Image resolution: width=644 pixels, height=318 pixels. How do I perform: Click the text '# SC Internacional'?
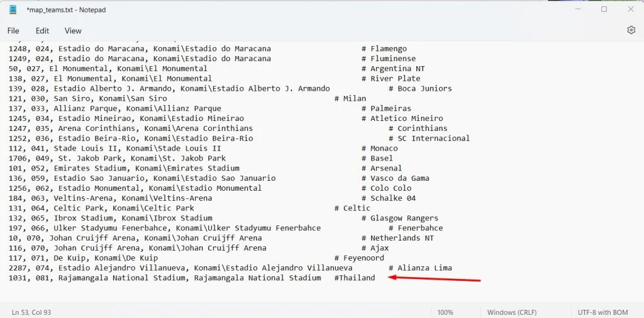click(429, 139)
